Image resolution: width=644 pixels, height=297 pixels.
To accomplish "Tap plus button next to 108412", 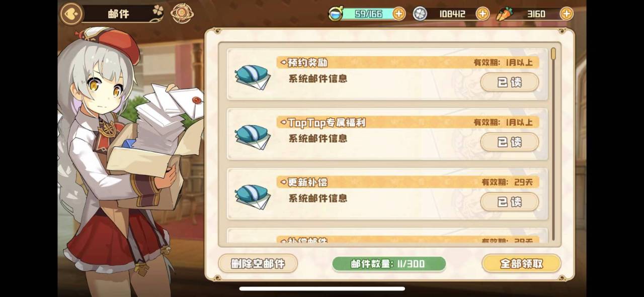I will point(482,14).
